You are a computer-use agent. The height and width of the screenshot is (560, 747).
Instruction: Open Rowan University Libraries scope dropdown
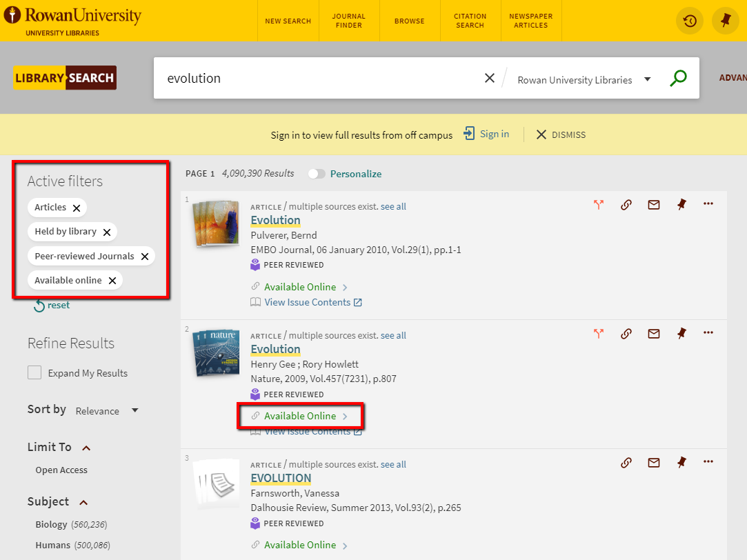click(x=584, y=80)
